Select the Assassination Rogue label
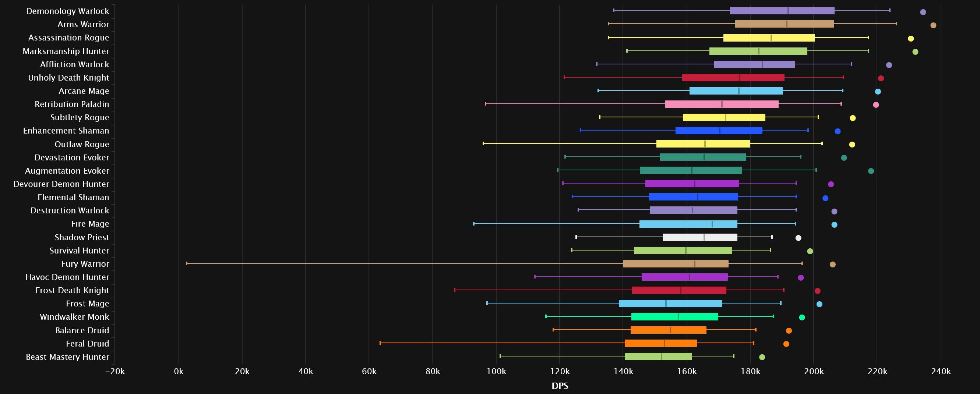The width and height of the screenshot is (980, 394). [x=68, y=38]
